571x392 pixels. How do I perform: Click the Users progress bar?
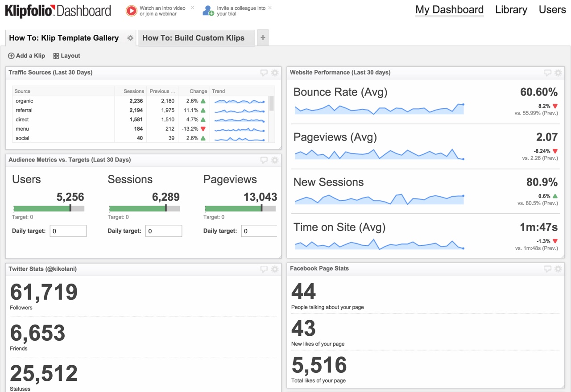(49, 208)
